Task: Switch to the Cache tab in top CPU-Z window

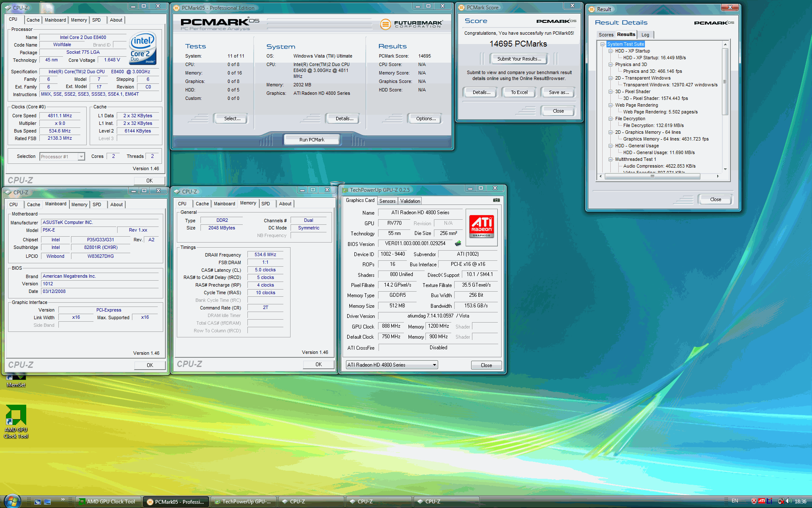Action: click(x=33, y=20)
